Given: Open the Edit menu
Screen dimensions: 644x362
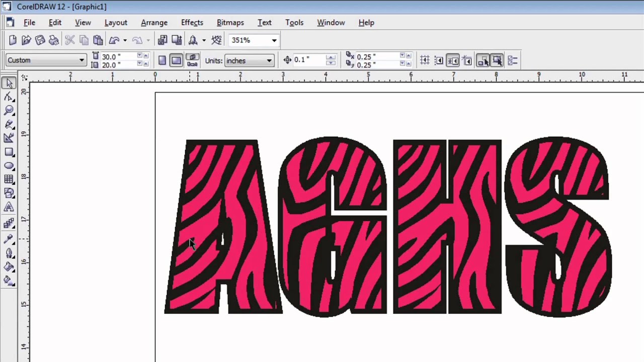Looking at the screenshot, I should (x=55, y=23).
